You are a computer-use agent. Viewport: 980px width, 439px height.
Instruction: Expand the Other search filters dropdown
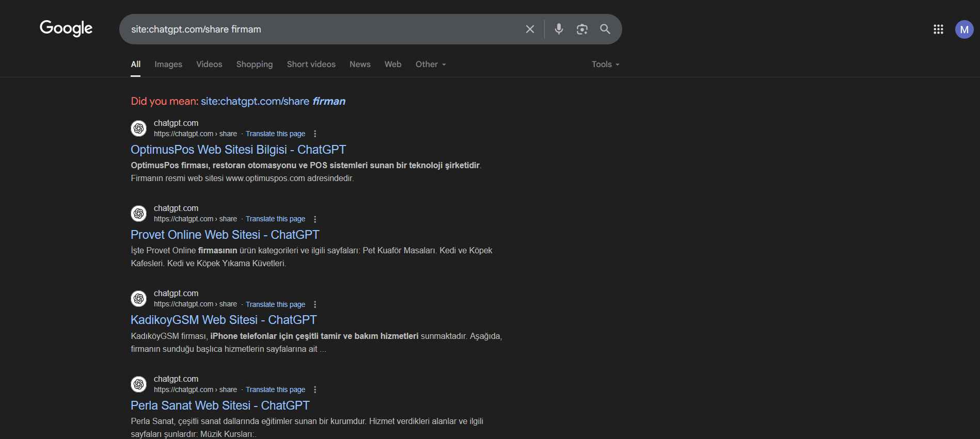pos(431,64)
